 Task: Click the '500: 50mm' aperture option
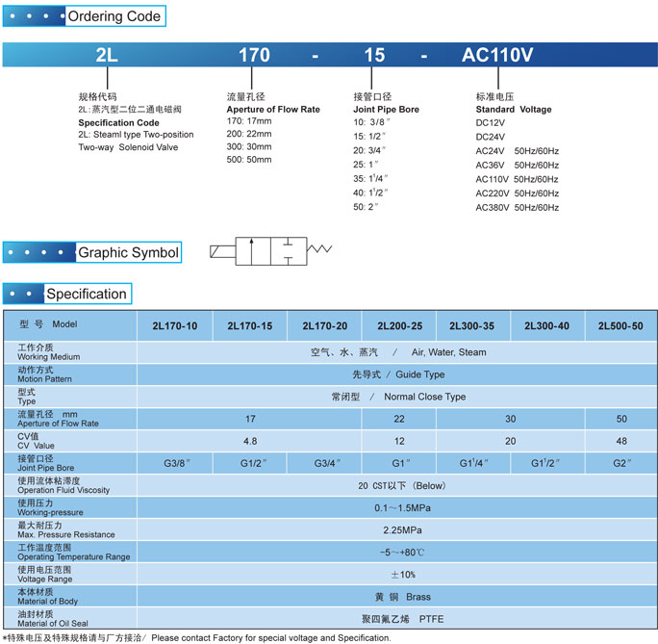[x=249, y=160]
